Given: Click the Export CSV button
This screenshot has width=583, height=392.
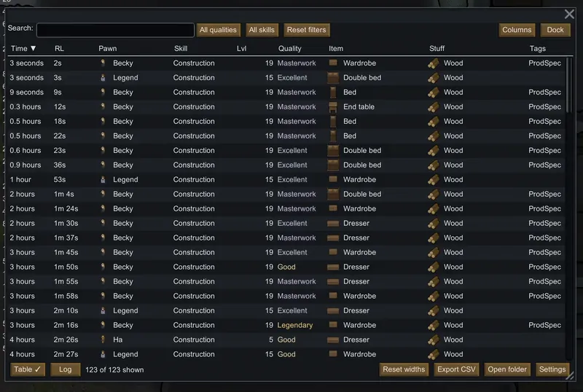Looking at the screenshot, I should (457, 369).
